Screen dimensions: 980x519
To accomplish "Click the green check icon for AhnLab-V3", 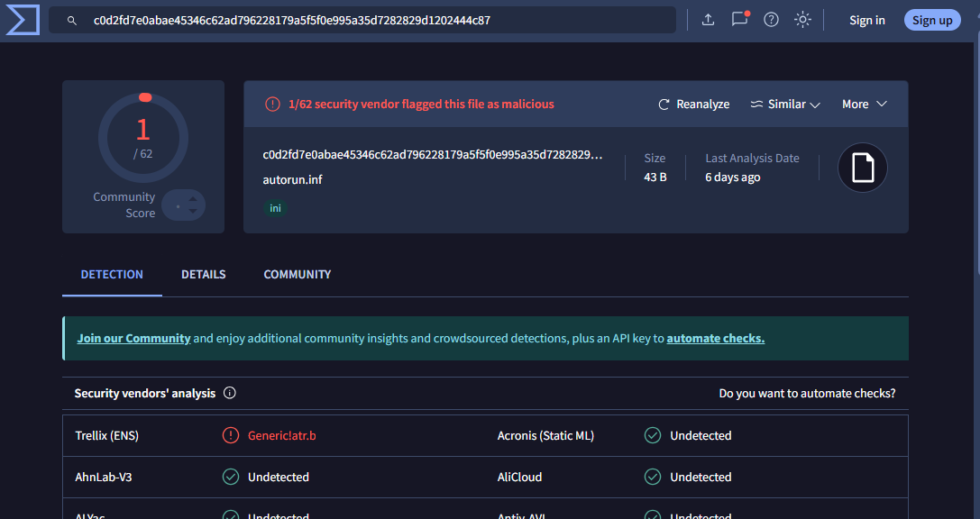I will (x=231, y=478).
